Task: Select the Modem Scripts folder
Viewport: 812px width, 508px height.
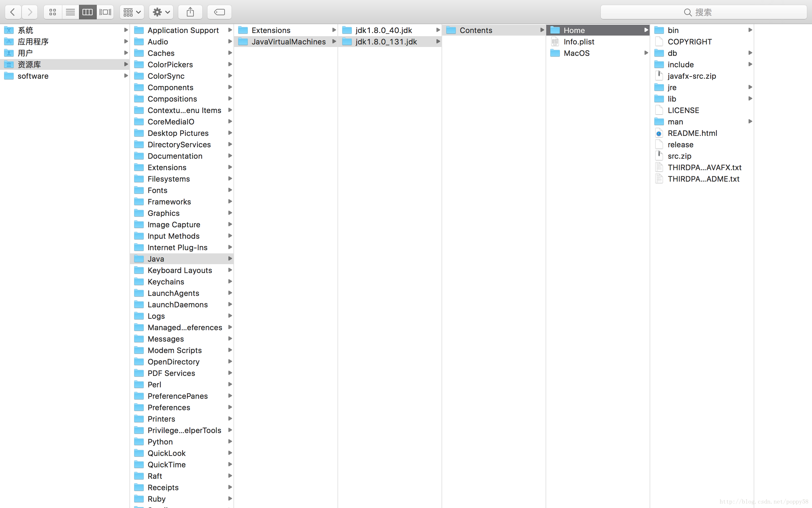Action: (x=182, y=350)
